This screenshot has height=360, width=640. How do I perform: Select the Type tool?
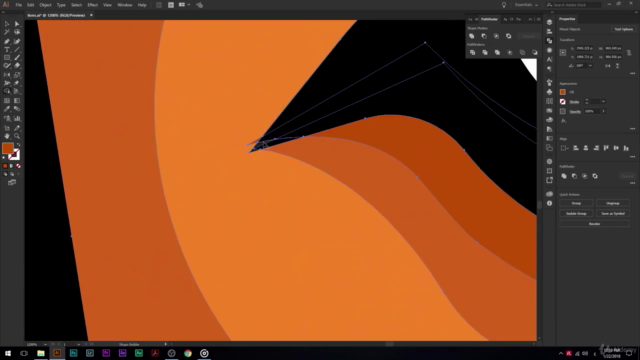click(7, 49)
